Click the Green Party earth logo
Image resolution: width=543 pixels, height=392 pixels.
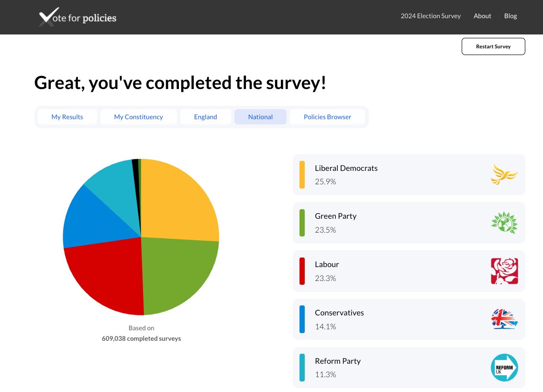[504, 223]
